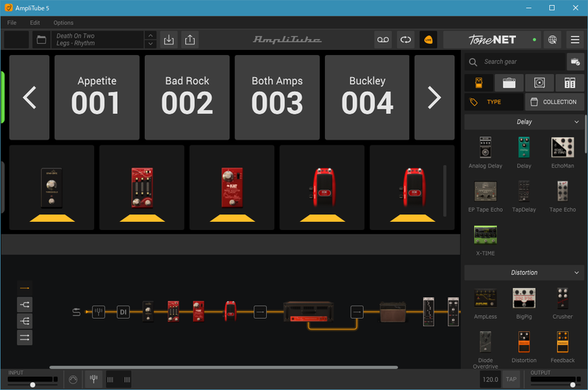Screen dimensions: 588x390
Task: Load preset 003 Both Amps
Action: point(277,98)
